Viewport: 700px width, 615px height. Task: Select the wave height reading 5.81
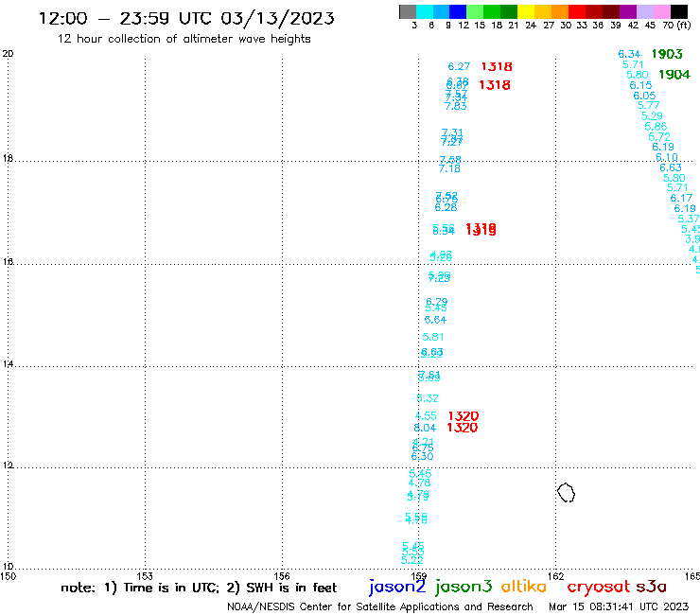[433, 337]
